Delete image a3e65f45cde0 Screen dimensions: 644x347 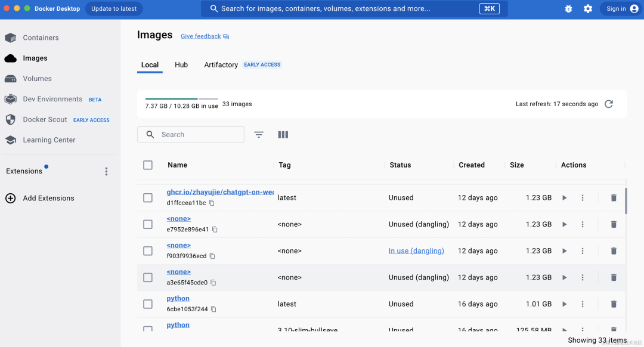click(614, 278)
